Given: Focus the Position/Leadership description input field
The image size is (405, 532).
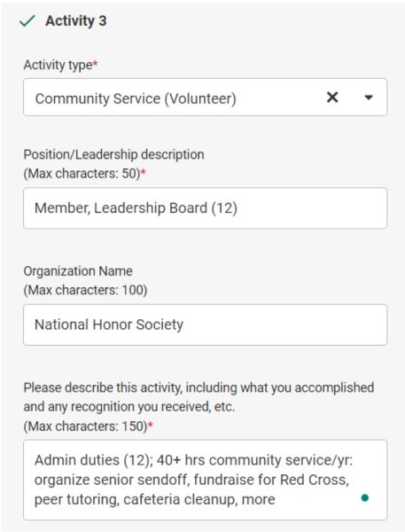Looking at the screenshot, I should 205,208.
